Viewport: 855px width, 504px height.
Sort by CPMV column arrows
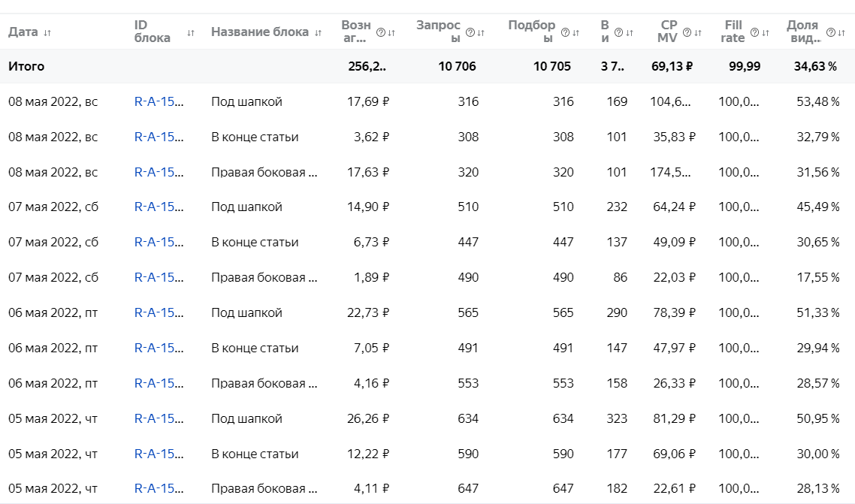coord(698,32)
